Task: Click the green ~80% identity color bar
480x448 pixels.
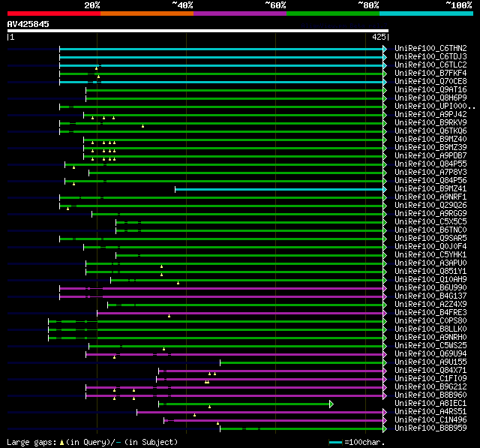Action: (333, 14)
